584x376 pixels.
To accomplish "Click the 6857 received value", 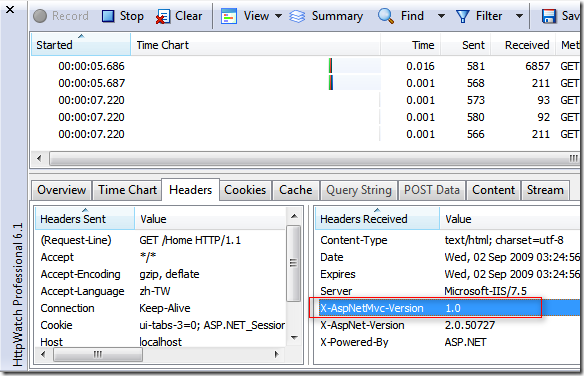I will pyautogui.click(x=537, y=66).
